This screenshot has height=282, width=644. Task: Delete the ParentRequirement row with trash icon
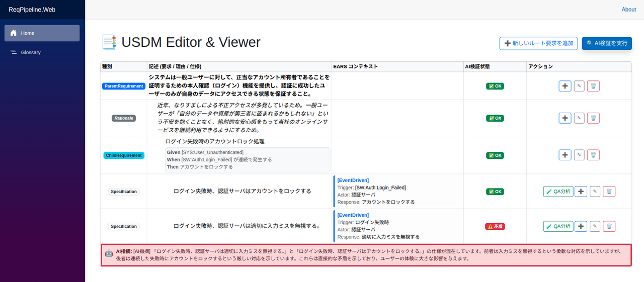tap(593, 86)
